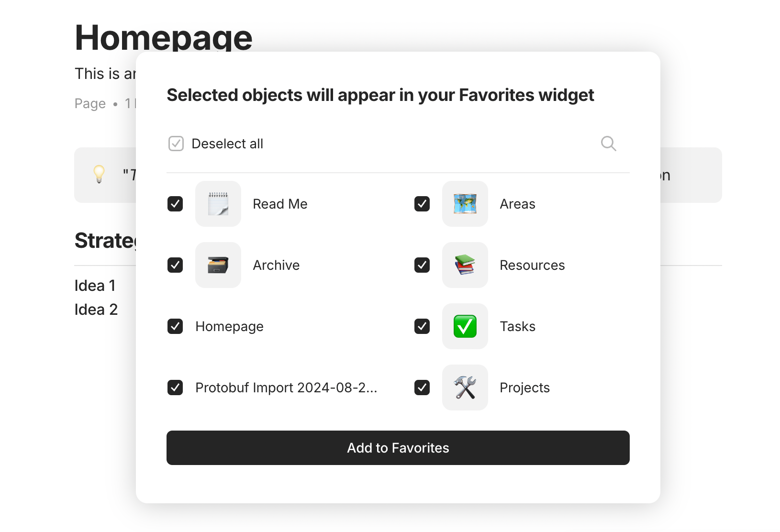Click the Archive file box icon
This screenshot has width=780, height=532.
tap(218, 265)
